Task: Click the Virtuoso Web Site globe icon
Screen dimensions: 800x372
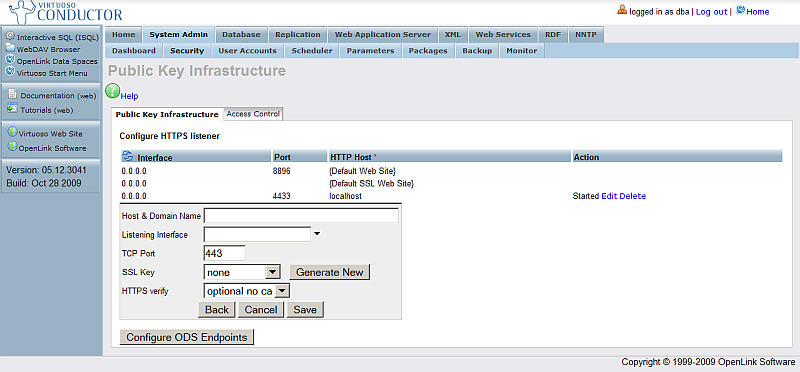Action: point(13,132)
